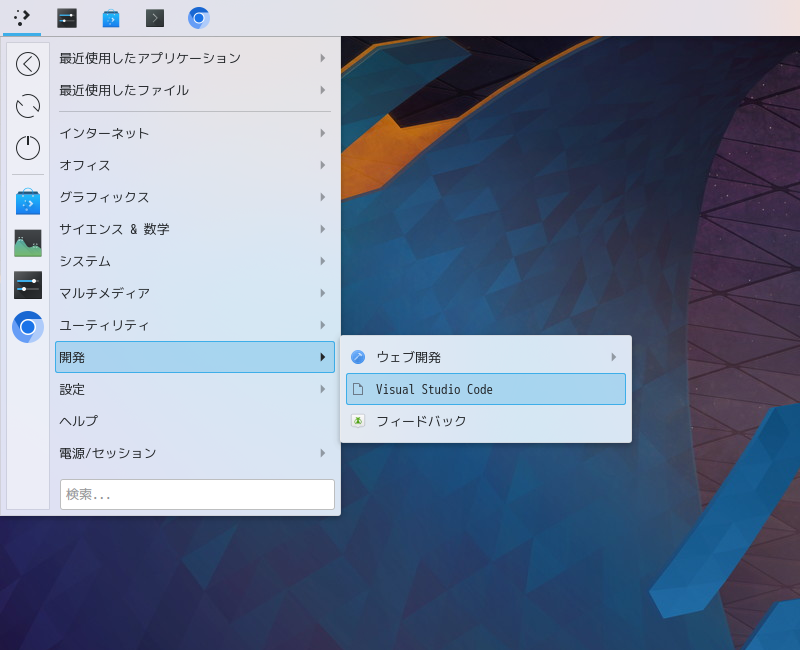Expand the オフィス submenu arrow
This screenshot has width=800, height=650.
322,165
